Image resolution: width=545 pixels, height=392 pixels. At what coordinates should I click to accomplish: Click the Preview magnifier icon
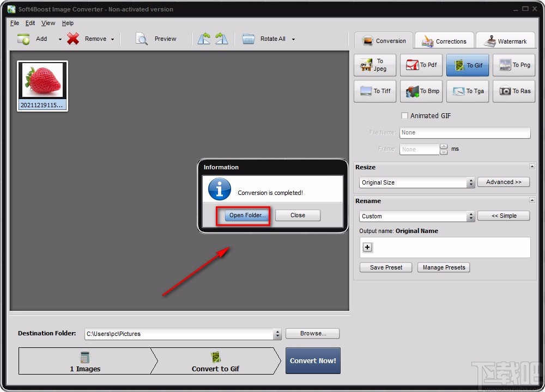click(142, 39)
